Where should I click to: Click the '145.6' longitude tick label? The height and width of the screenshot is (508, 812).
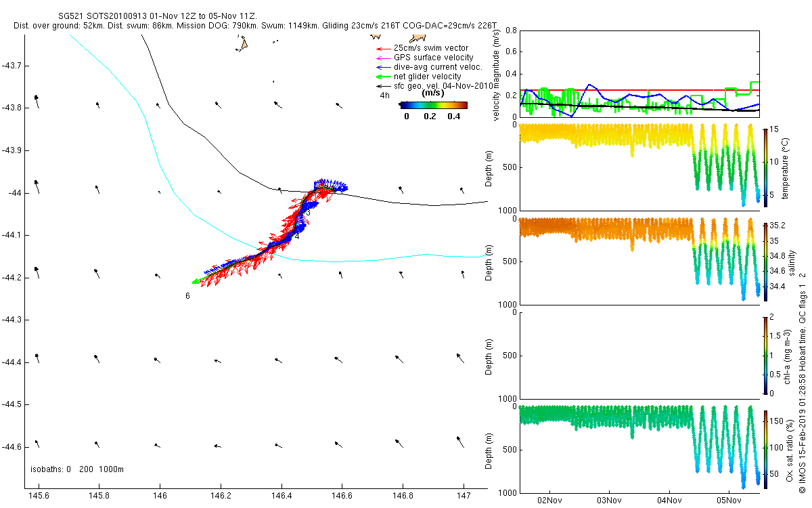[39, 496]
